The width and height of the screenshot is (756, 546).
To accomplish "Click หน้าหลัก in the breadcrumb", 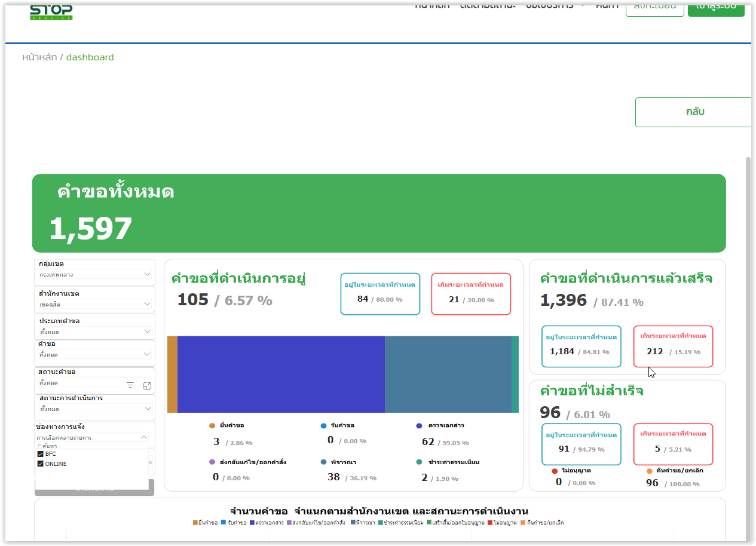I will (39, 57).
